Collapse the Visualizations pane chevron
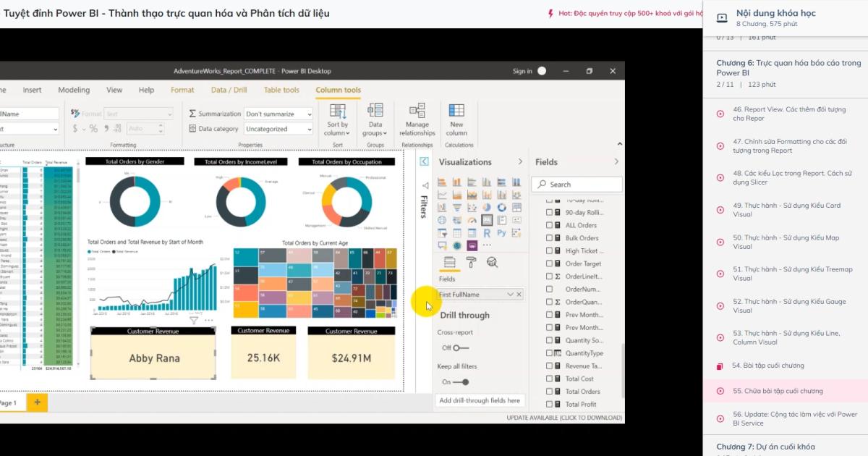The height and width of the screenshot is (456, 868). coord(519,161)
